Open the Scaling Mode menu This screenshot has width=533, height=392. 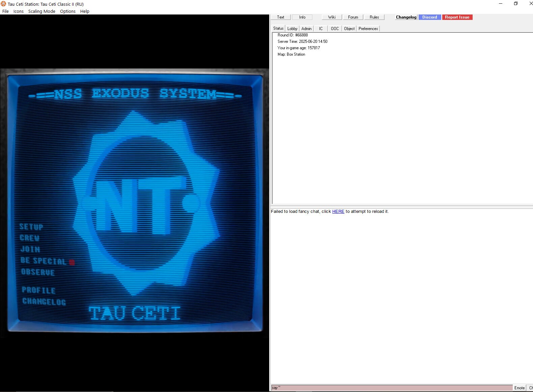(x=41, y=11)
